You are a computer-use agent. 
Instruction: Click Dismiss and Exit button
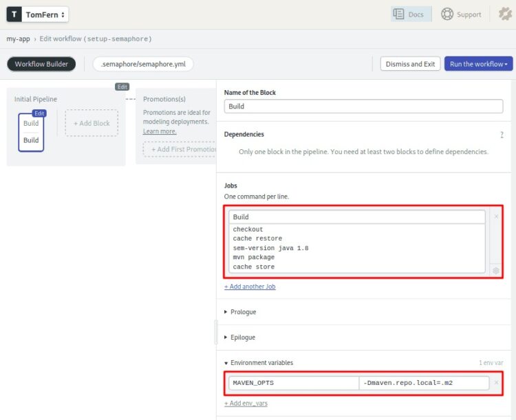coord(410,64)
